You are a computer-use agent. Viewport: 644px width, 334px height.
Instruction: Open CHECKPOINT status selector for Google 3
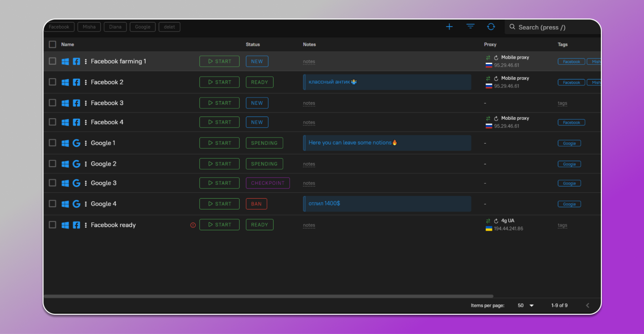click(x=267, y=183)
